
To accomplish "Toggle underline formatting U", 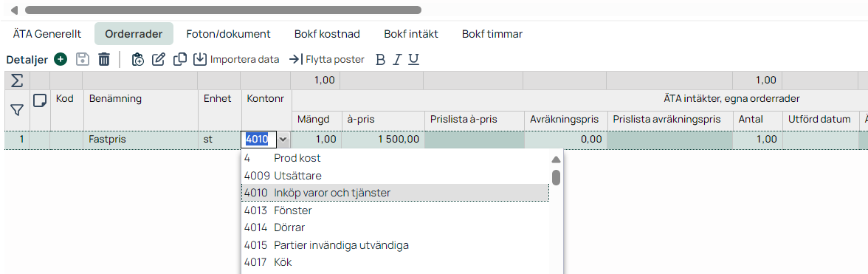I will [413, 60].
